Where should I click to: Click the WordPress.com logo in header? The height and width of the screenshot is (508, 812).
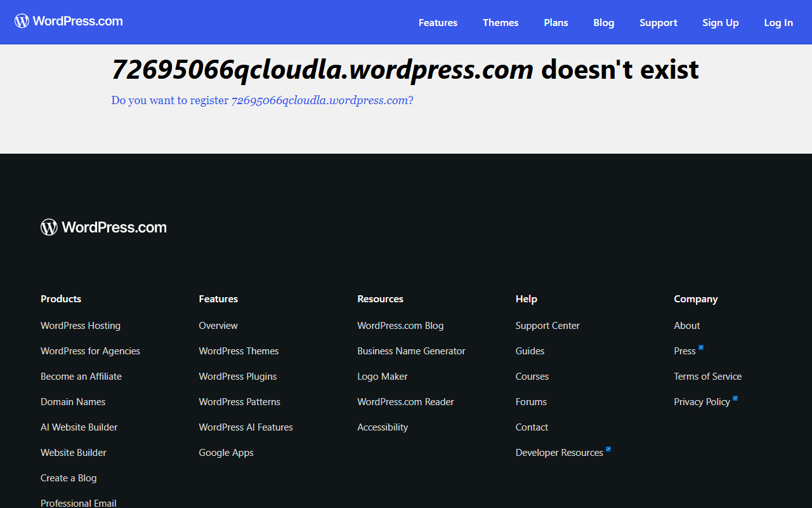click(x=69, y=21)
